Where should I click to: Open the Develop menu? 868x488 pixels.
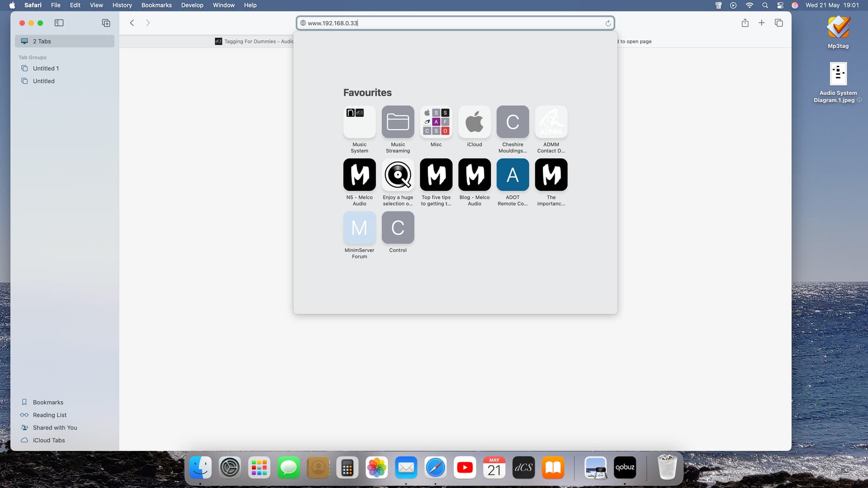192,5
